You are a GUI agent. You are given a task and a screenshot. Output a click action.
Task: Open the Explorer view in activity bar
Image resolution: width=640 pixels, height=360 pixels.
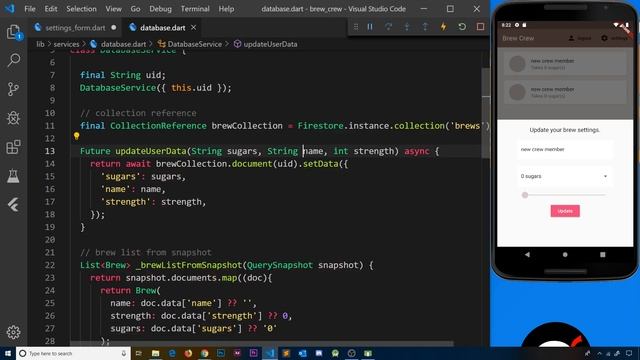pos(13,32)
